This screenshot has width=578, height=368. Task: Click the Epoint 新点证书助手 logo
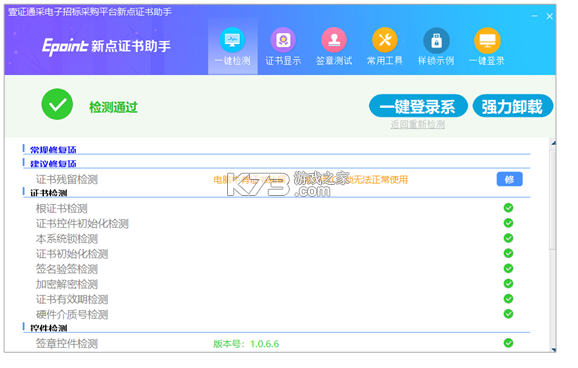tap(106, 46)
